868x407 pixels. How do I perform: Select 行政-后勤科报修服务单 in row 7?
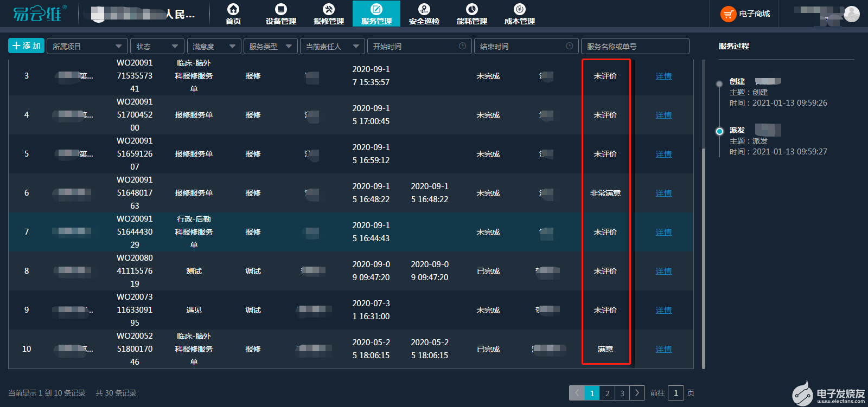coord(194,232)
